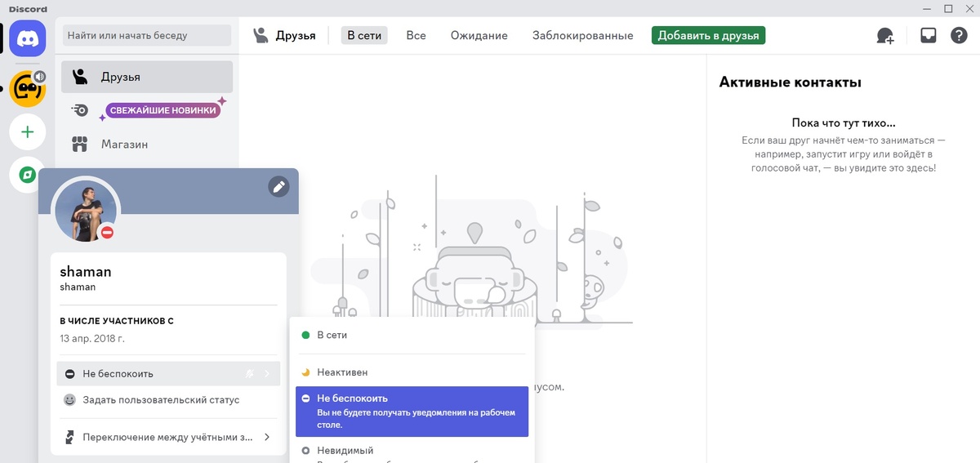Switch to the Все tab
This screenshot has width=980, height=463.
(416, 35)
